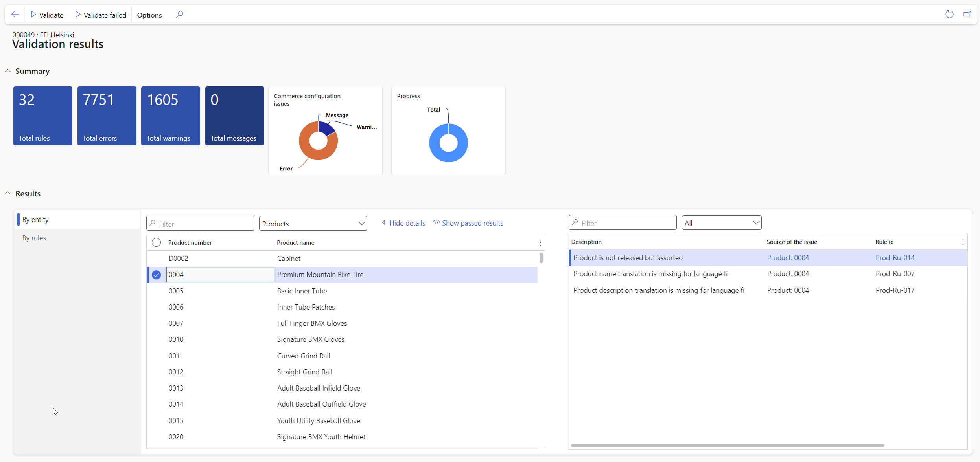The image size is (980, 462).
Task: Open the Total rules tile
Action: 43,116
